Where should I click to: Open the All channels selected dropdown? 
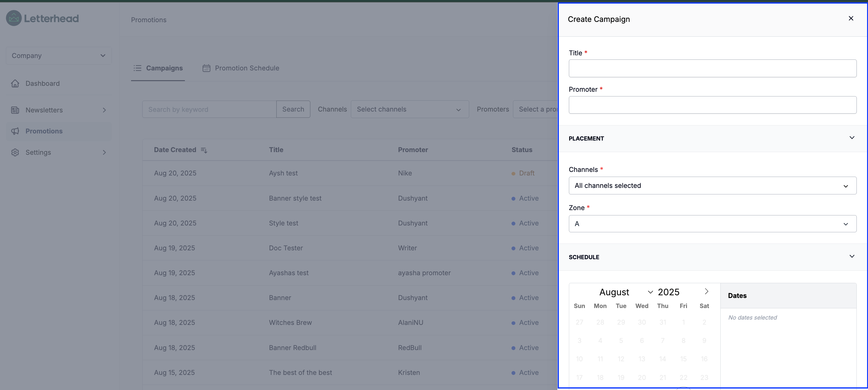coord(712,186)
